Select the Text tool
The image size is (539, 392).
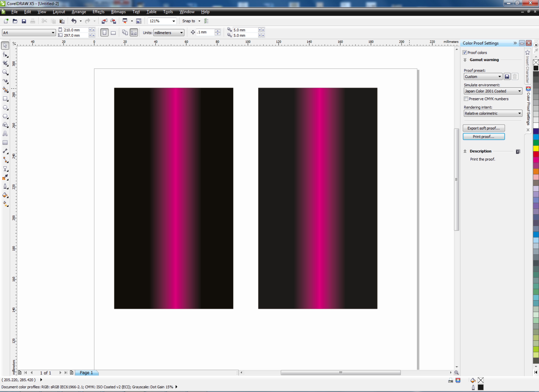click(x=5, y=134)
